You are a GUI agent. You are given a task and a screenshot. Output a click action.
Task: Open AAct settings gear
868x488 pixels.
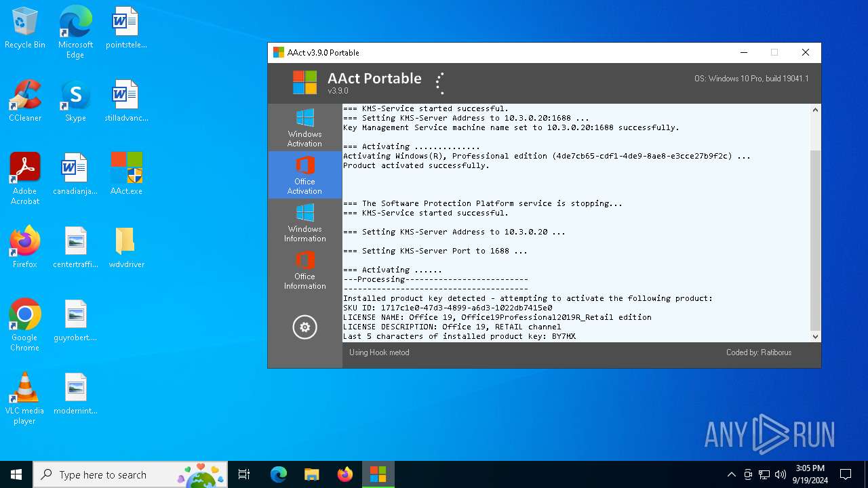point(304,327)
